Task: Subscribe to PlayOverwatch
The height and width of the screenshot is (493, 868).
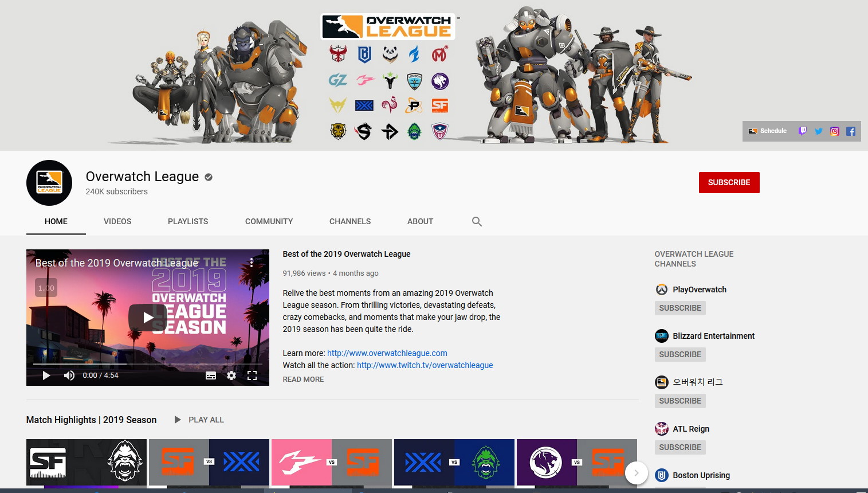Action: point(680,308)
